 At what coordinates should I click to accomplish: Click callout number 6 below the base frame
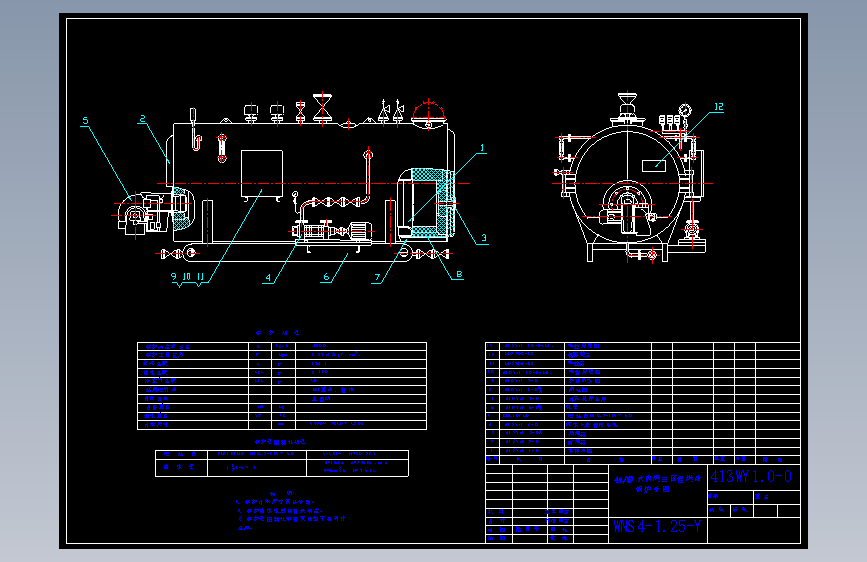326,277
